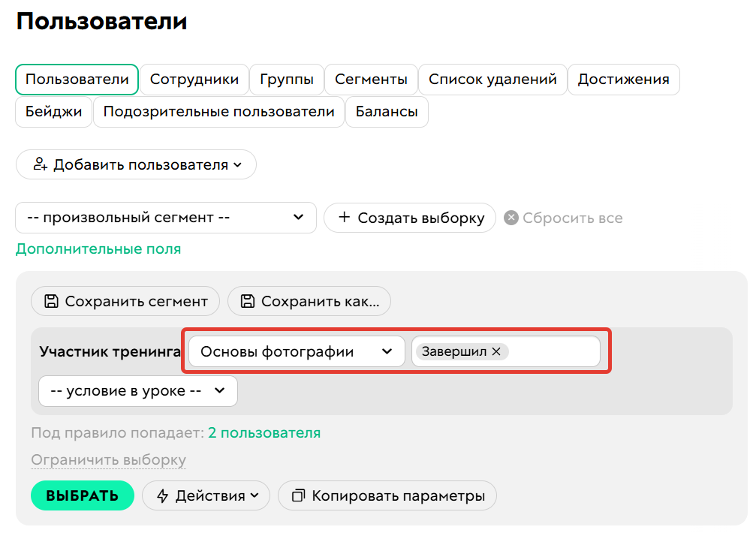Open the Основы фотографии course dropdown

pos(295,351)
